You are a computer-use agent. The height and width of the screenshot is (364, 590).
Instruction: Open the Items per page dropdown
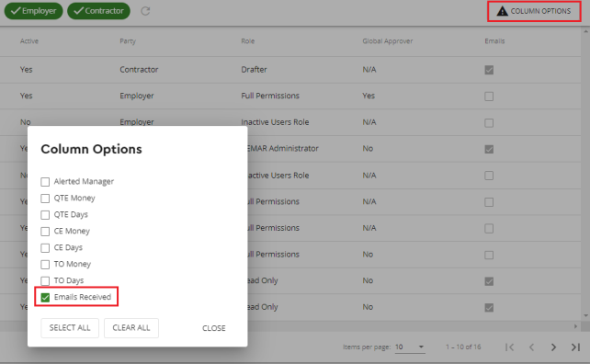pyautogui.click(x=410, y=347)
